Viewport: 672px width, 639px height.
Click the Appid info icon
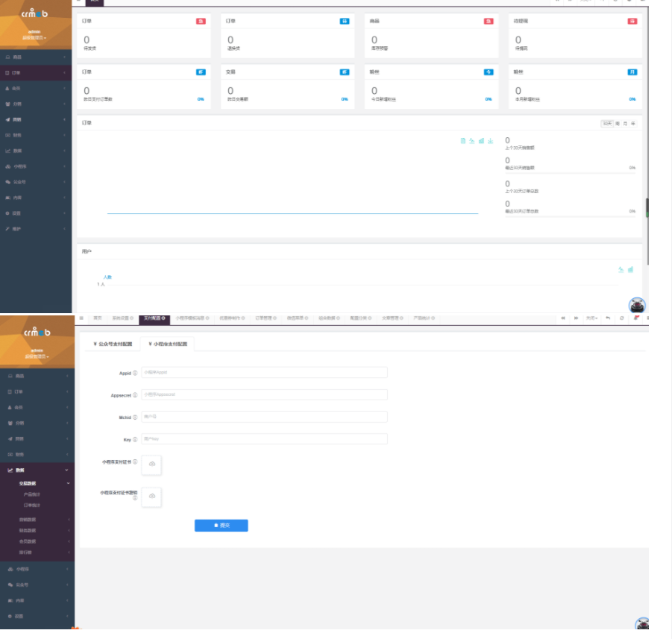click(x=135, y=374)
